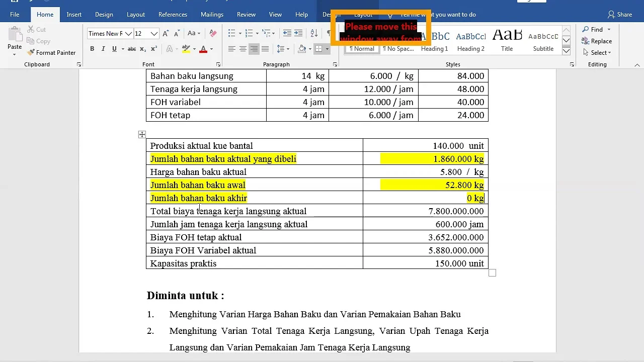Open the font name dropdown

coord(128,34)
